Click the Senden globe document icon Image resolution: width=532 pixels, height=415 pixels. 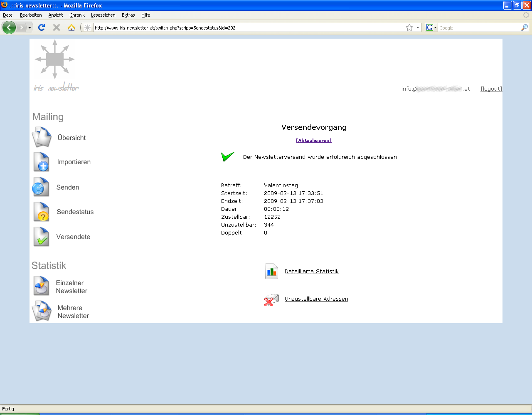pyautogui.click(x=41, y=187)
